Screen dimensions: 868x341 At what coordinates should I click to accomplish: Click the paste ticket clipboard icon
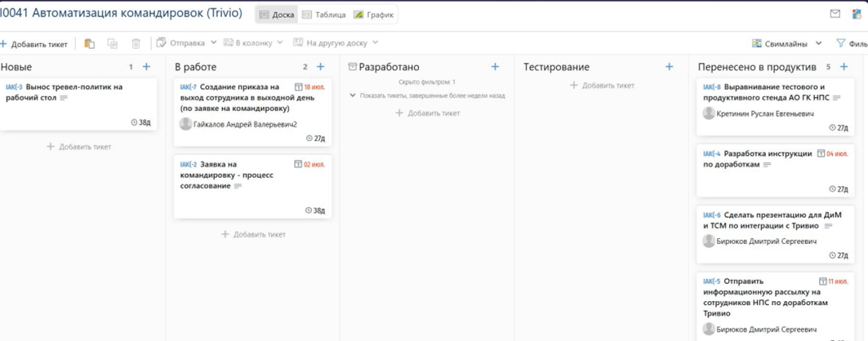89,43
